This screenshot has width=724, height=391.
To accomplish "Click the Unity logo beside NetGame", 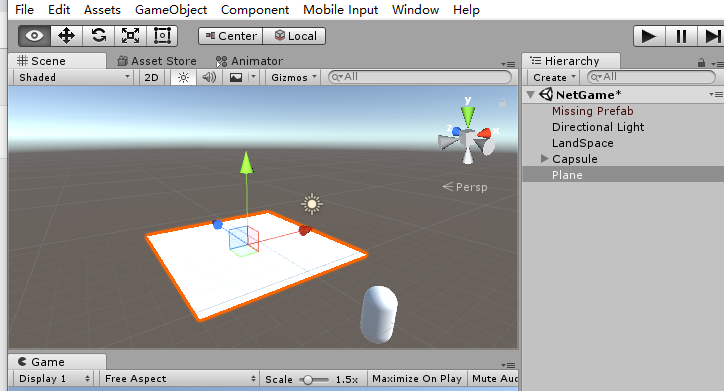I will [546, 95].
